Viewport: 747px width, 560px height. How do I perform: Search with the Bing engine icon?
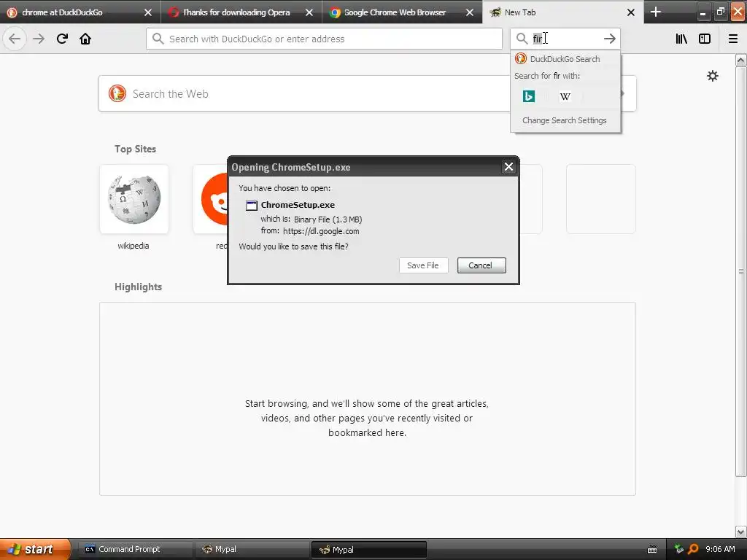(x=529, y=96)
